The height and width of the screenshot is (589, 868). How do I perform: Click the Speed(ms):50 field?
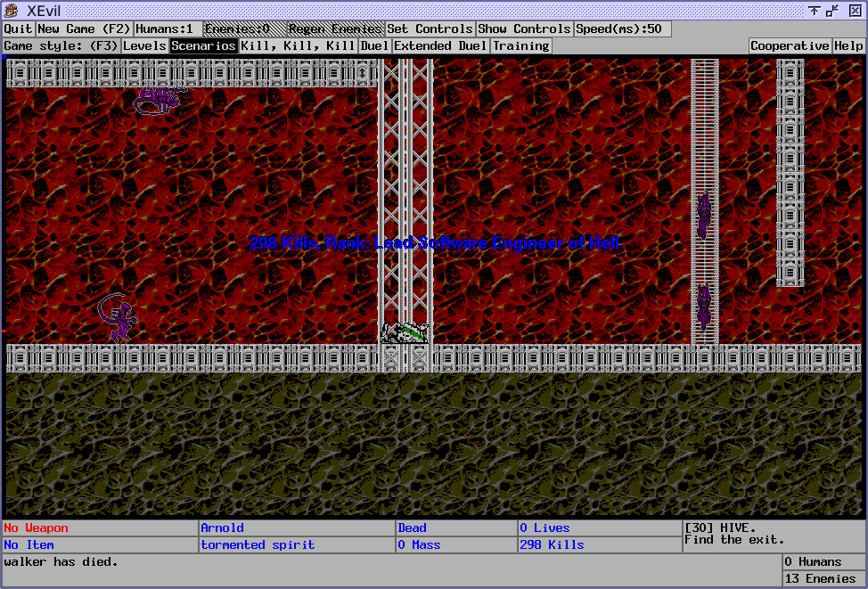(621, 29)
